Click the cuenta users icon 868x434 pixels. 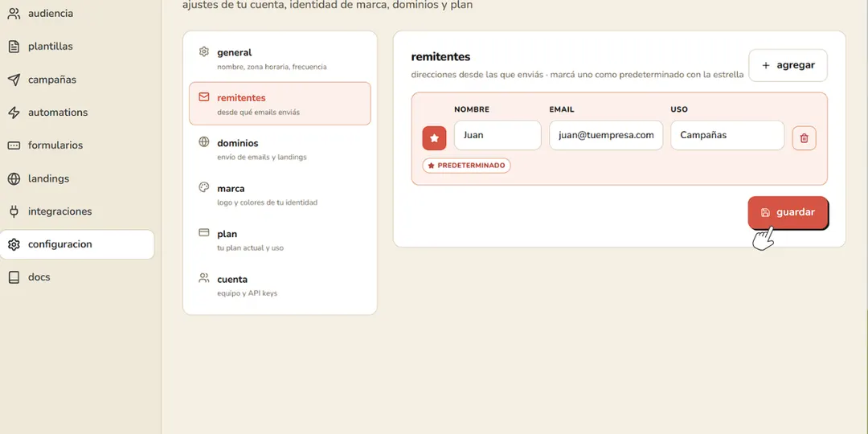[x=203, y=278]
